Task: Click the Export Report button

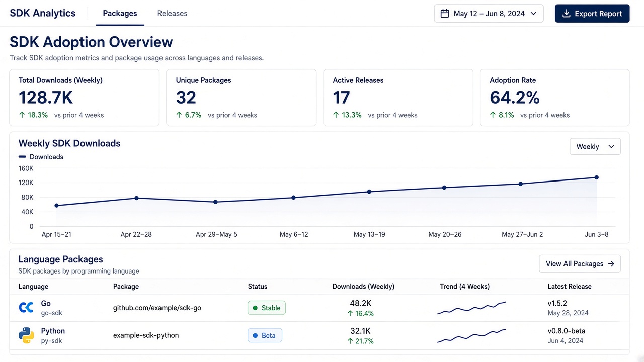Action: click(592, 14)
